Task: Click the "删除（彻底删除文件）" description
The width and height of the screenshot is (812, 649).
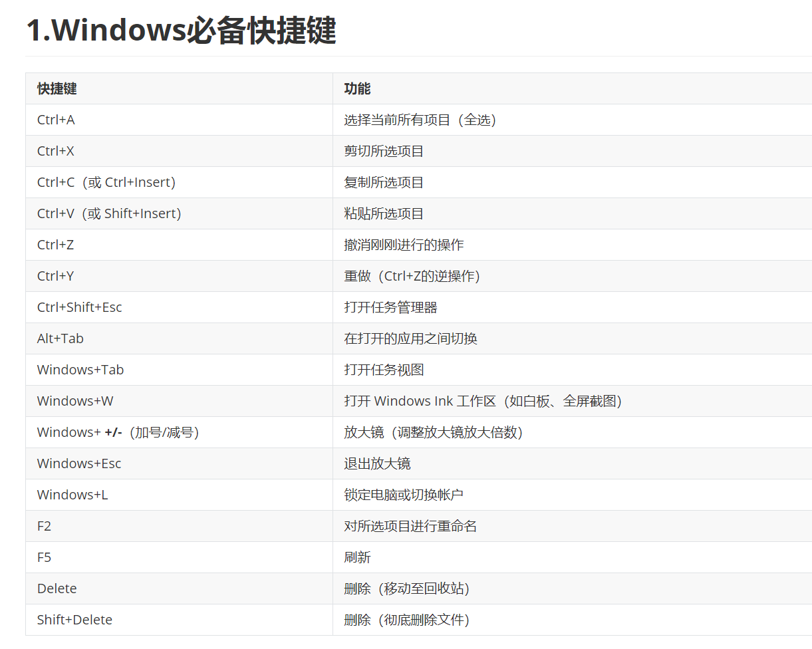Action: pyautogui.click(x=407, y=620)
